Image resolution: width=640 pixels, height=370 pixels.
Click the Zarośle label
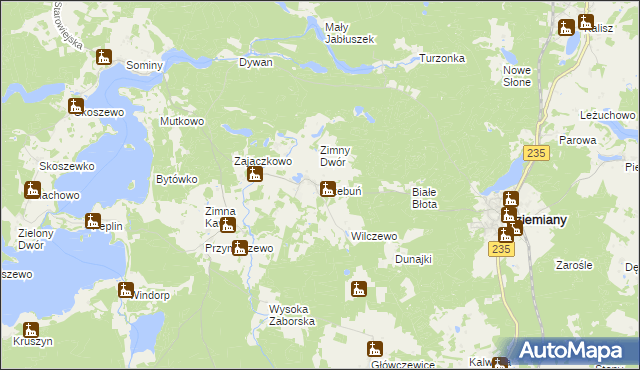tap(574, 266)
